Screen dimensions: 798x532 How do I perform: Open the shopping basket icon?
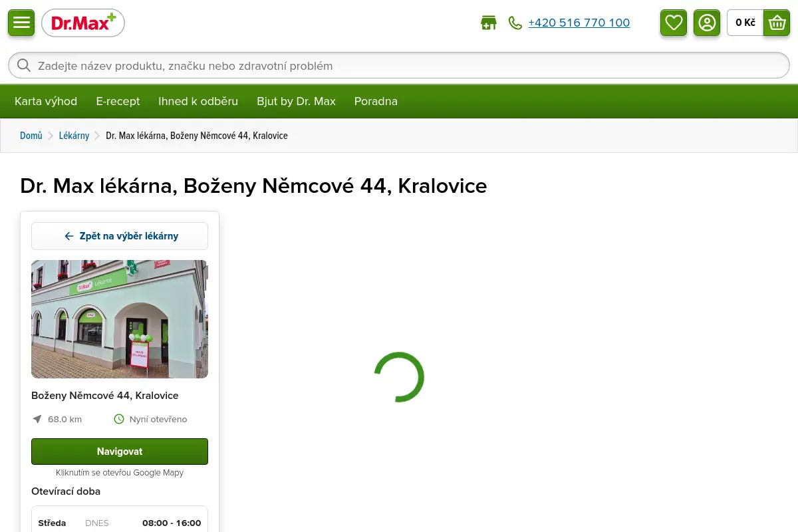777,23
